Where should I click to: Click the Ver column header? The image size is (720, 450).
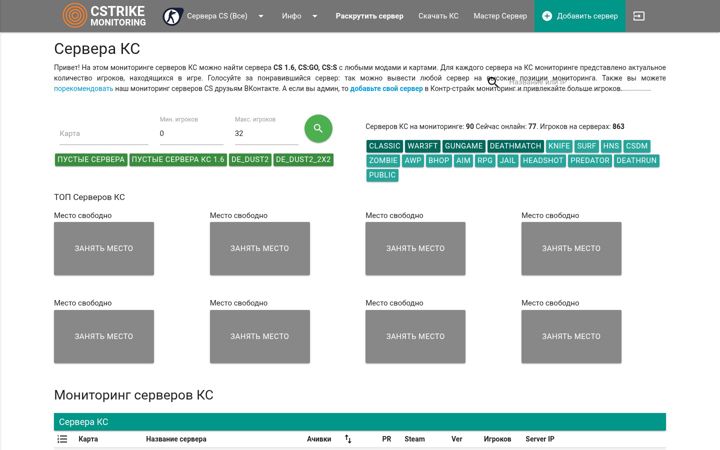[456, 439]
